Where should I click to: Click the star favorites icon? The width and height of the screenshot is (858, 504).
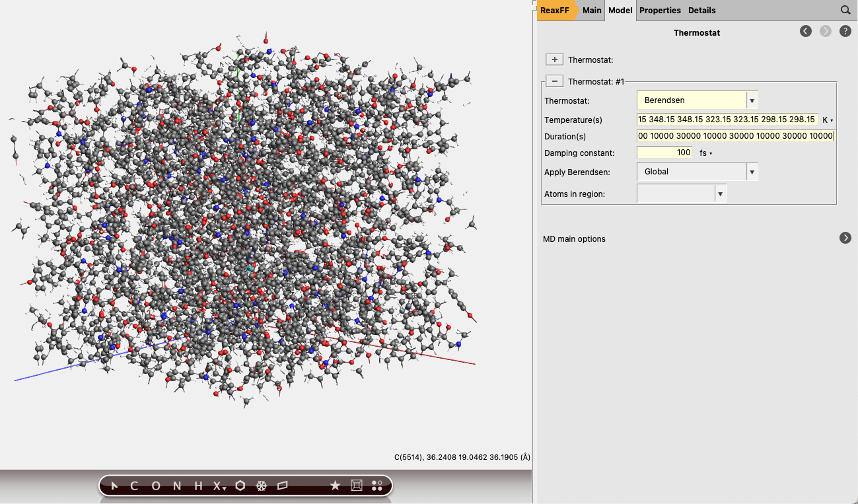coord(335,486)
